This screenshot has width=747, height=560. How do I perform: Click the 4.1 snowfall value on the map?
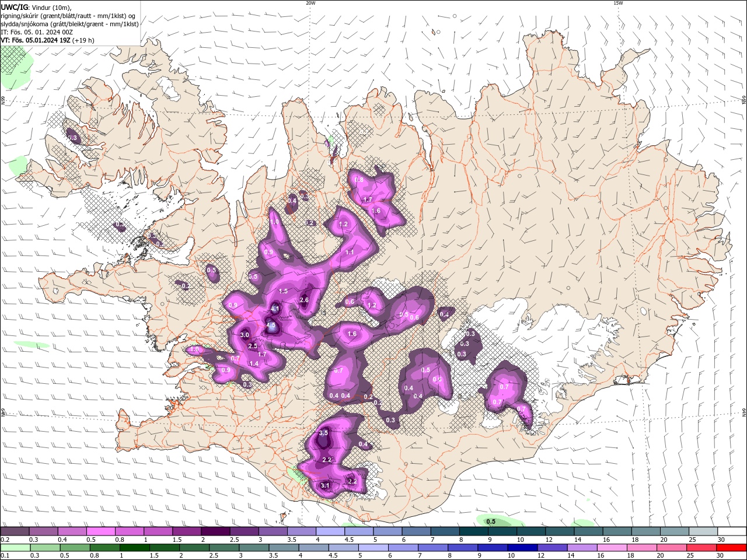275,309
